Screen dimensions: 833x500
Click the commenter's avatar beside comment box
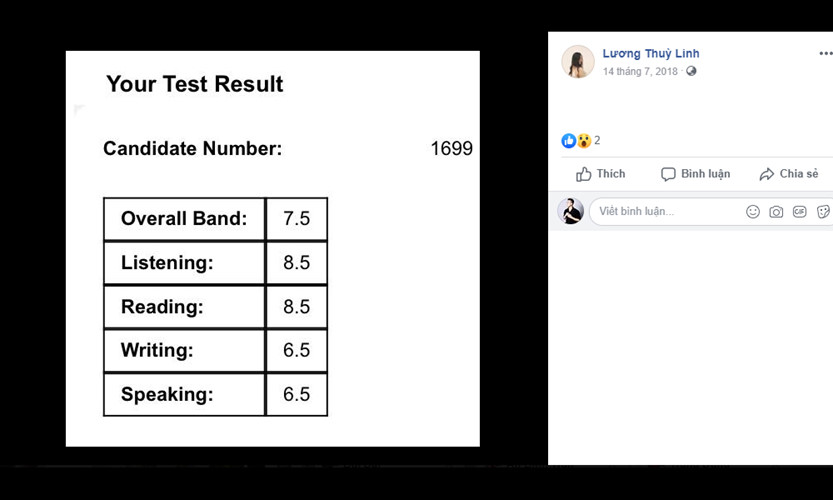click(571, 211)
